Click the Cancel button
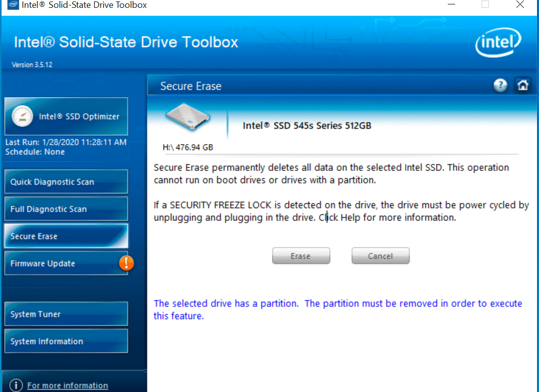The height and width of the screenshot is (392, 539). [x=381, y=256]
